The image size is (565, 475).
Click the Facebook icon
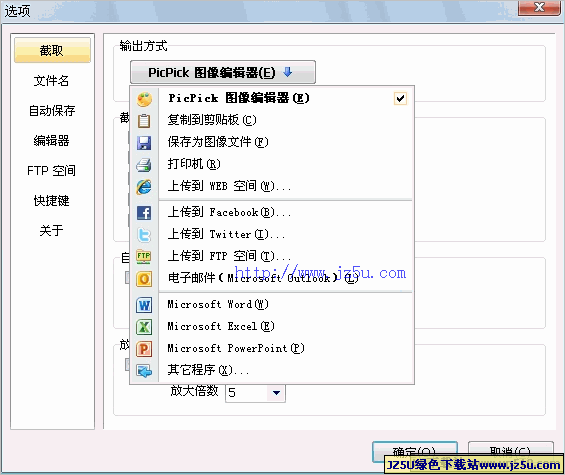pyautogui.click(x=144, y=213)
